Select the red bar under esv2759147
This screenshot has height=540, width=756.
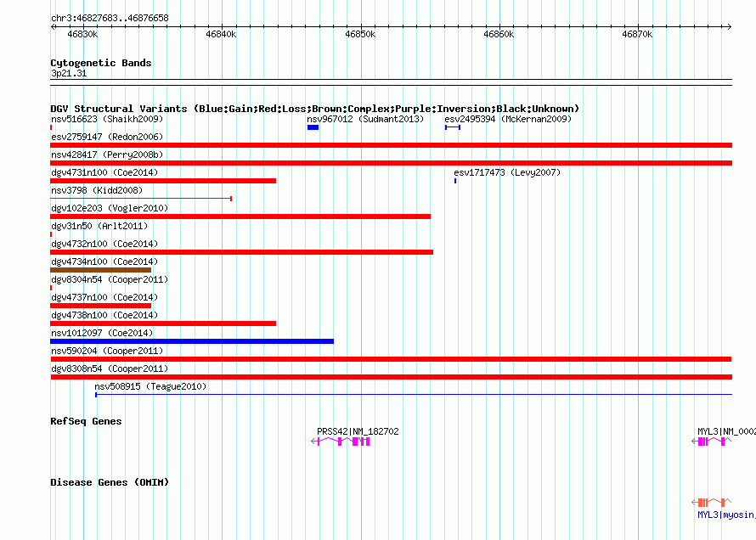pos(391,145)
